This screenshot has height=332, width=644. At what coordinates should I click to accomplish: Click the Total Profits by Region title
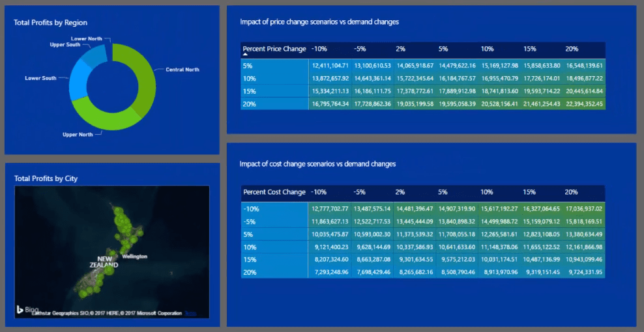click(x=51, y=23)
